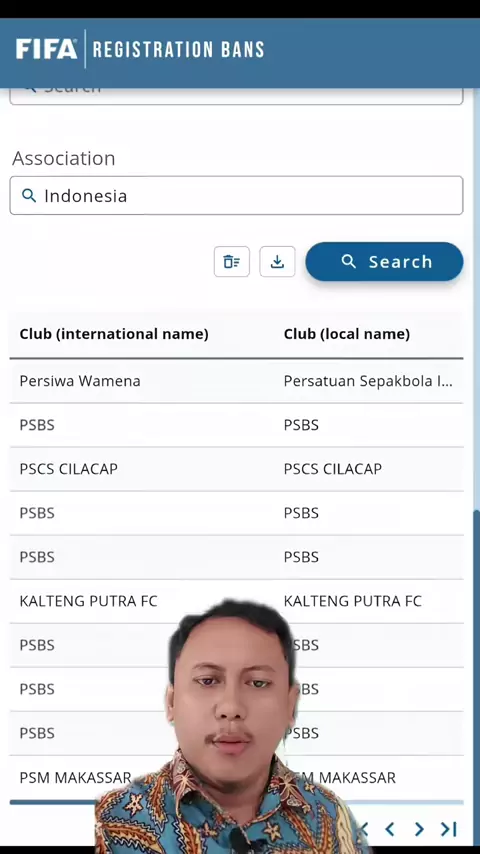
Task: Go to the next results page arrow
Action: [419, 829]
